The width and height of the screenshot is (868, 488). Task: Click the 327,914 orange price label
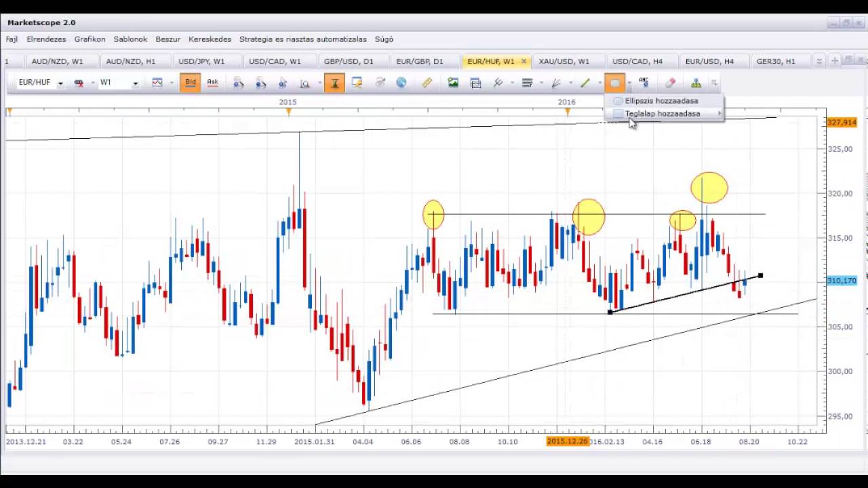coord(842,123)
